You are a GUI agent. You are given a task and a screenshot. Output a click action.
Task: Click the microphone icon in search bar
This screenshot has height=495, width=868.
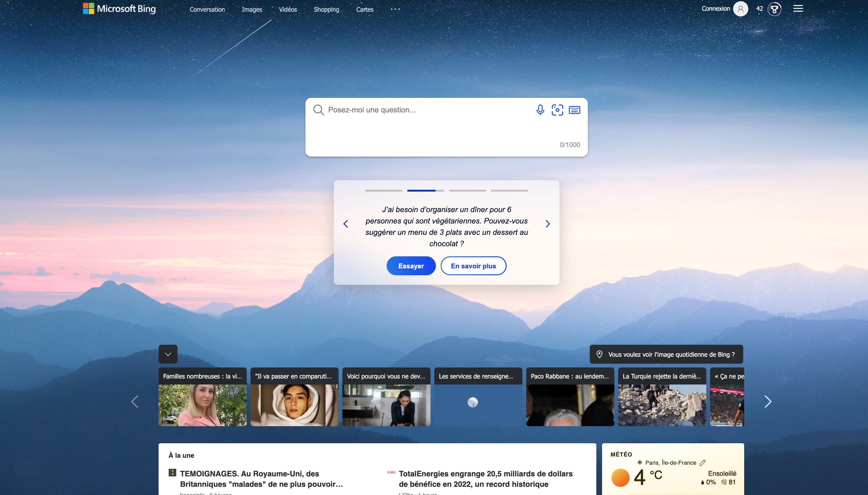click(540, 110)
